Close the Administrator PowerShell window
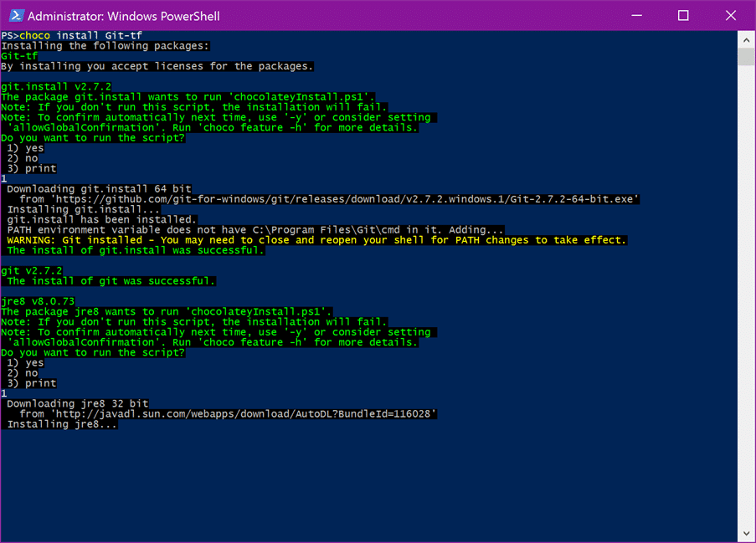Image resolution: width=756 pixels, height=543 pixels. [730, 15]
